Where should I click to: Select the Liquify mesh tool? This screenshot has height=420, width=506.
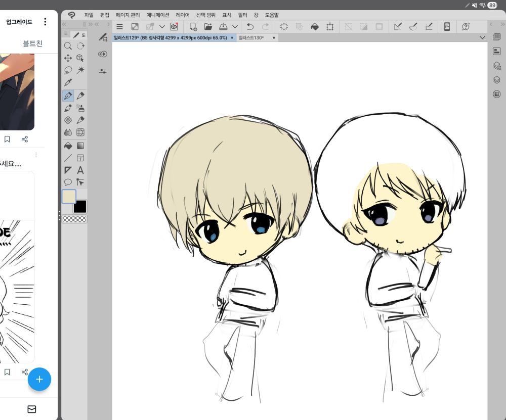80,132
